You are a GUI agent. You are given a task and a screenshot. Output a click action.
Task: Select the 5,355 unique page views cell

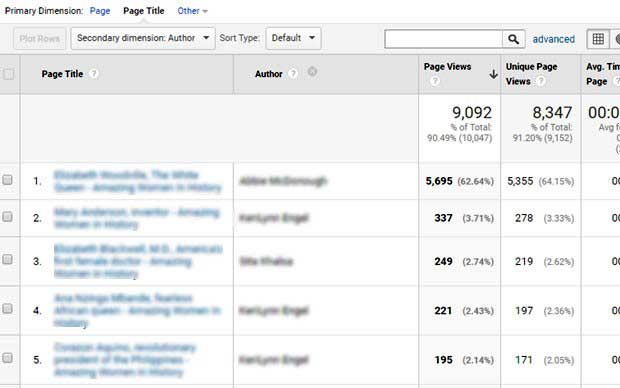point(520,181)
